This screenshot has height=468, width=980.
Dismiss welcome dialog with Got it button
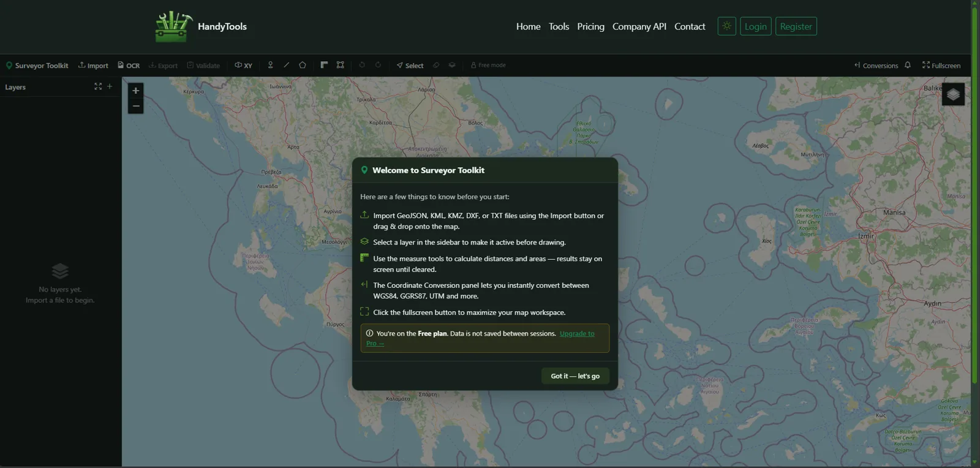575,376
